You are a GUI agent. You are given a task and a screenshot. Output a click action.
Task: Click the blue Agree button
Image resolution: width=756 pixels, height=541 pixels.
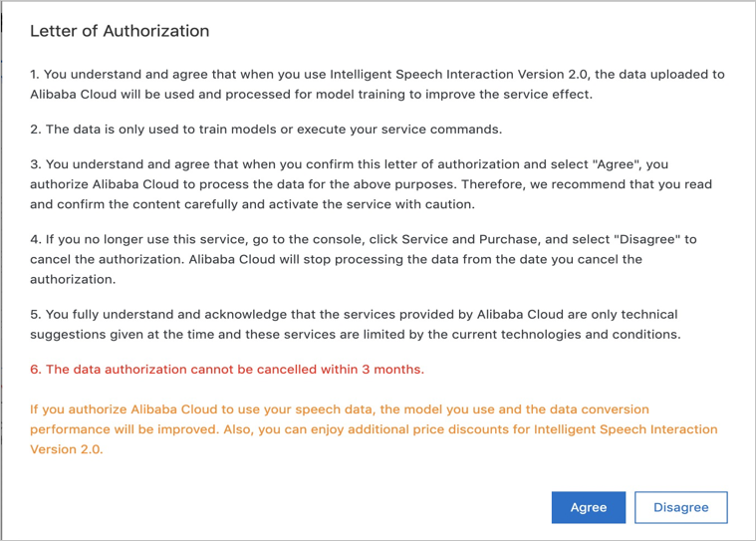pos(588,507)
